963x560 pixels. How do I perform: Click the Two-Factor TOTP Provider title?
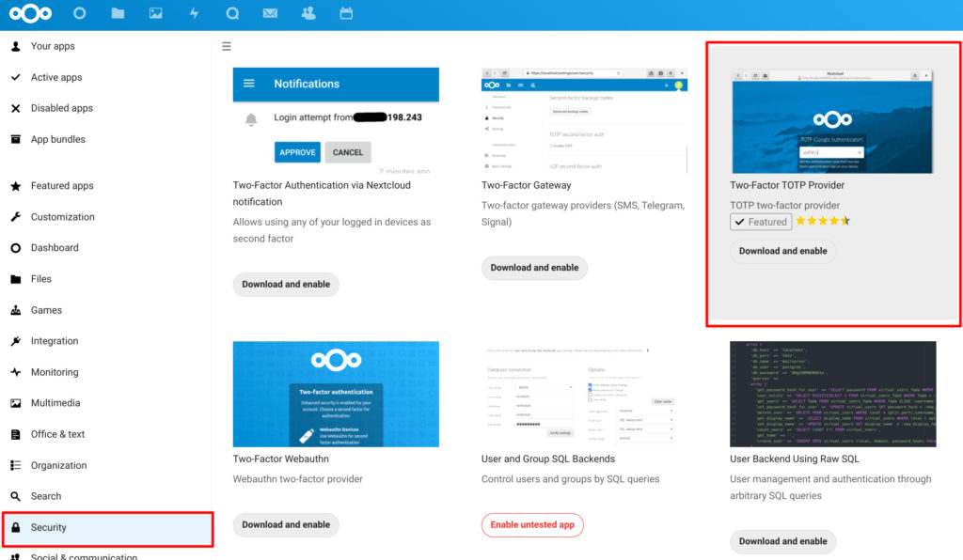tap(787, 185)
